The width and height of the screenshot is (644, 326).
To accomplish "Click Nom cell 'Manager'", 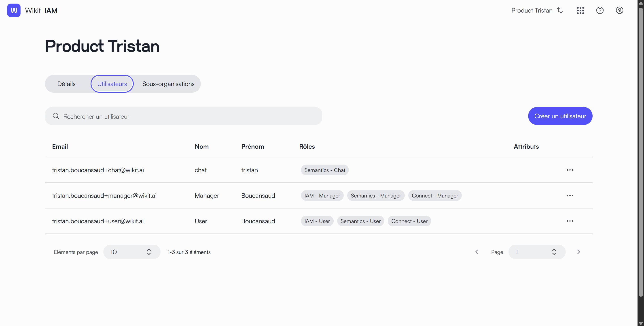I will pos(207,195).
